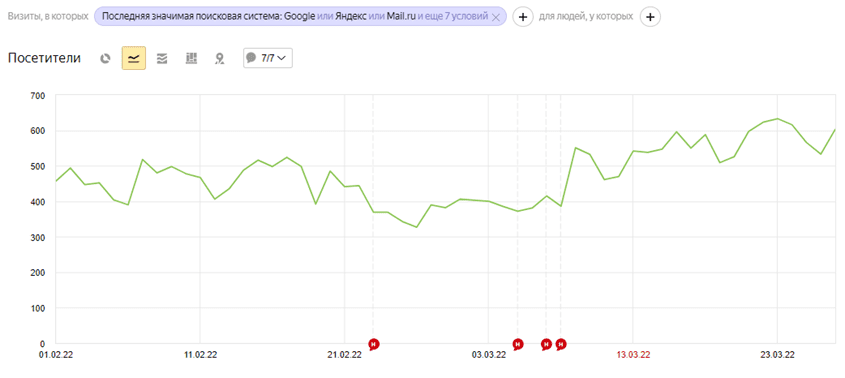Switch to the column chart view
The image size is (845, 378).
(191, 58)
